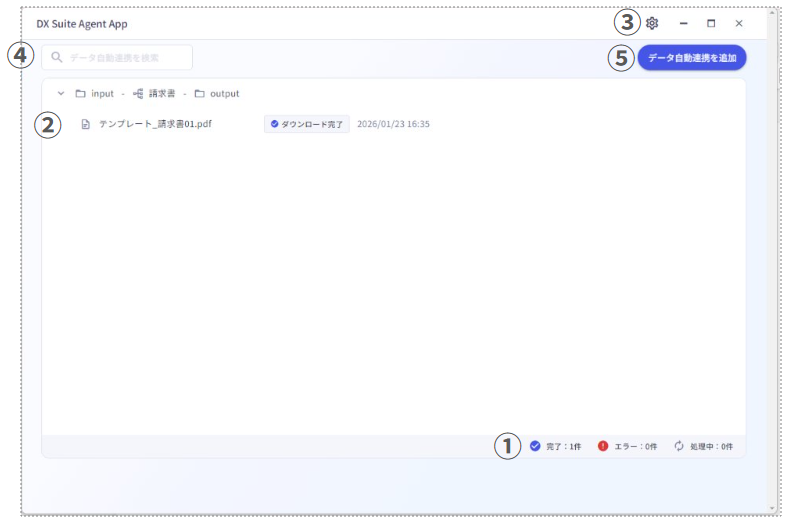This screenshot has width=791, height=523.
Task: Minimize the DX Suite Agent App window
Action: pyautogui.click(x=684, y=23)
